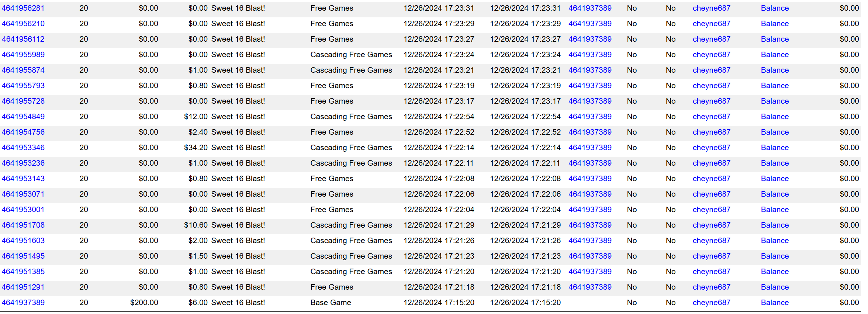868x314 pixels.
Task: Open transaction ID 4641954849
Action: click(x=23, y=117)
